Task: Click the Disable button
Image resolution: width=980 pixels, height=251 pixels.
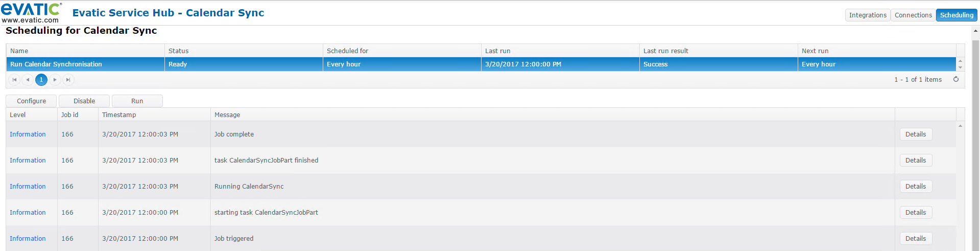Action: (84, 101)
